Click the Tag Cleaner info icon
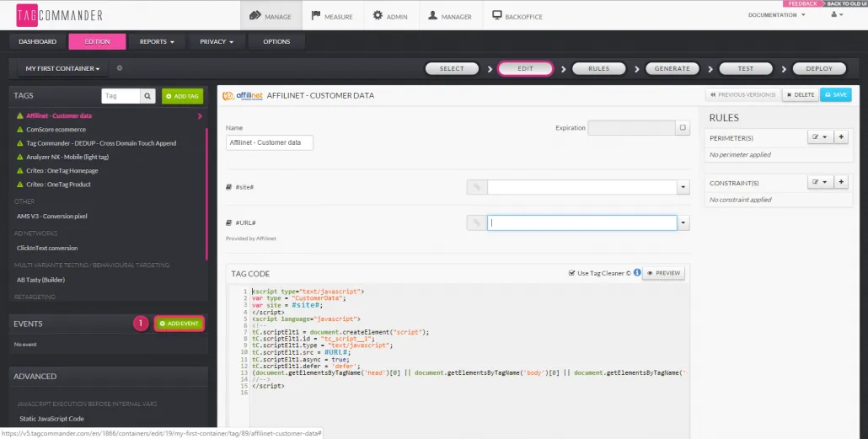The width and height of the screenshot is (868, 439). click(637, 273)
